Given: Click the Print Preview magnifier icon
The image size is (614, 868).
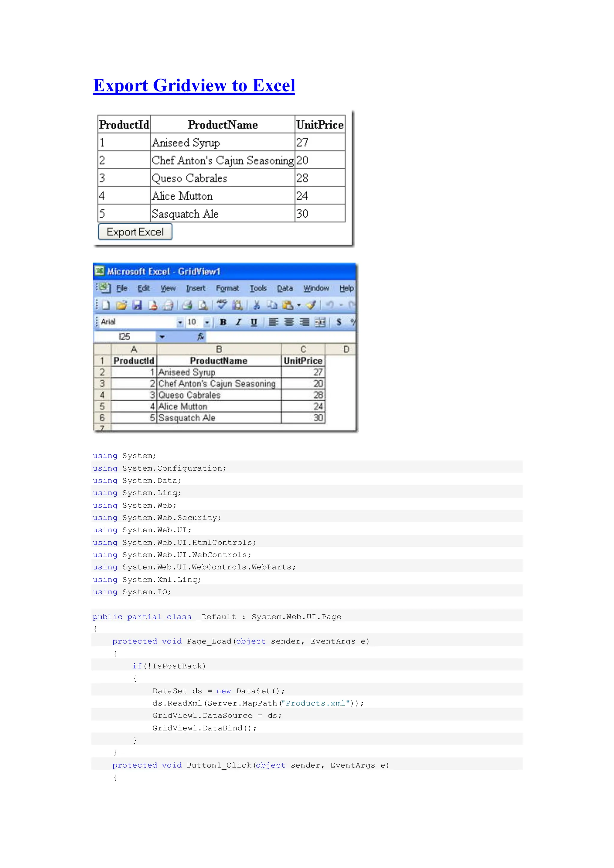Looking at the screenshot, I should (203, 305).
